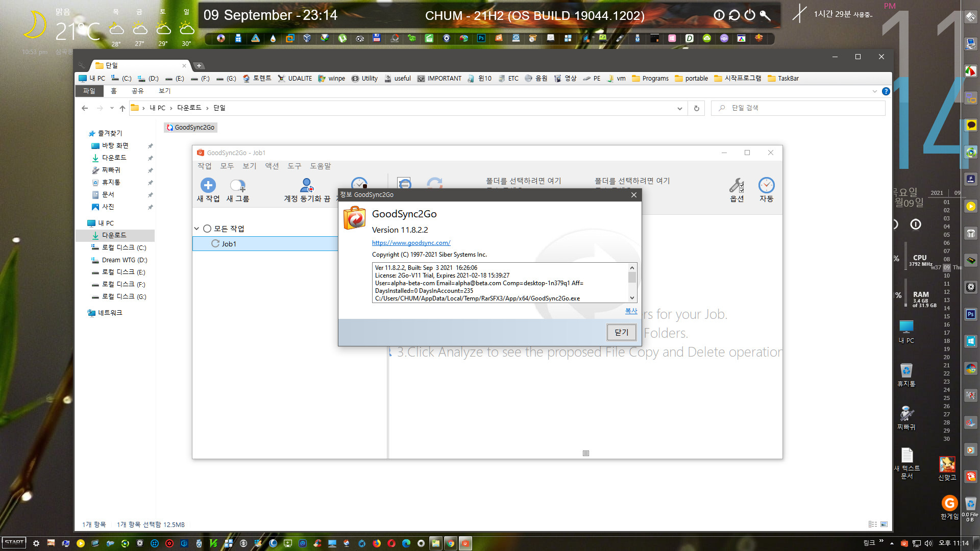Close the 단일 Explorer tab

(184, 65)
